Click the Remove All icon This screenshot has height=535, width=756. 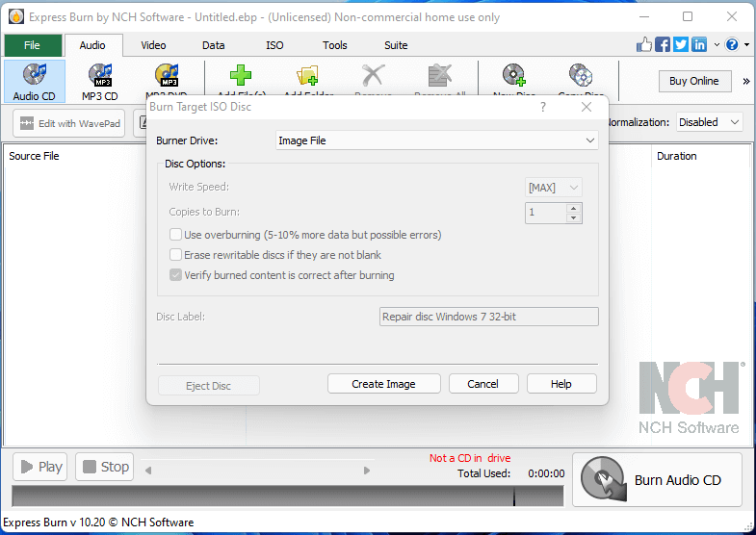(440, 76)
